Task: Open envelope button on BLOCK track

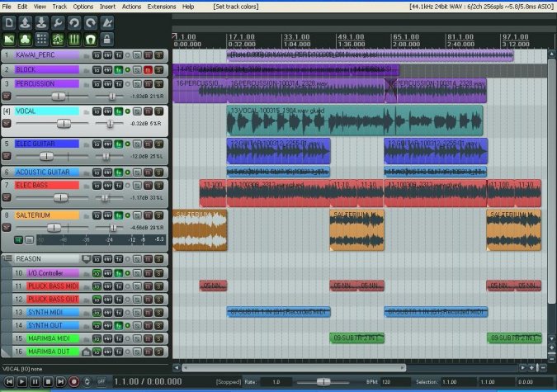Action: click(107, 70)
